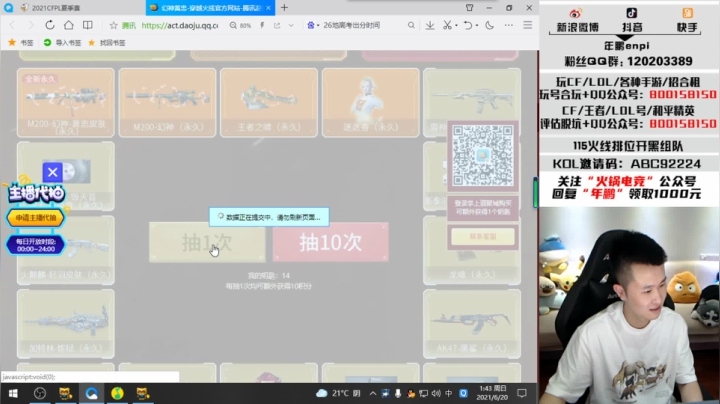The height and width of the screenshot is (404, 720).
Task: Open the downloads icon
Action: point(430,25)
